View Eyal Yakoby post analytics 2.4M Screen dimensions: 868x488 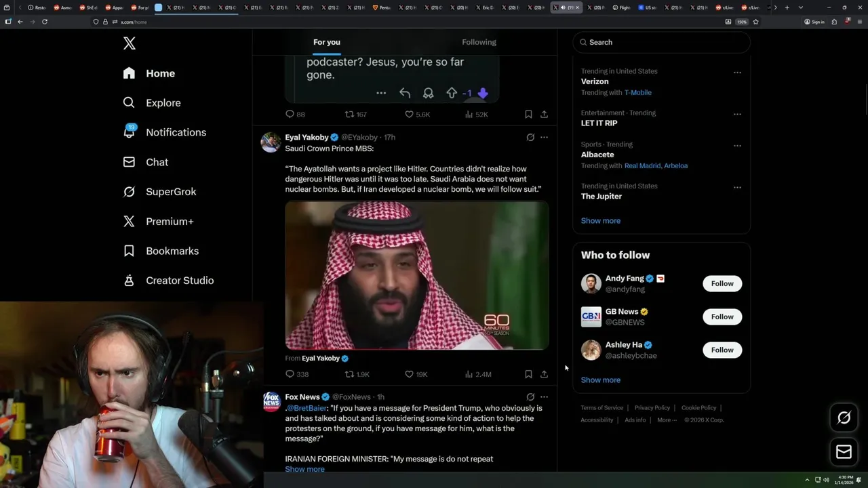478,374
